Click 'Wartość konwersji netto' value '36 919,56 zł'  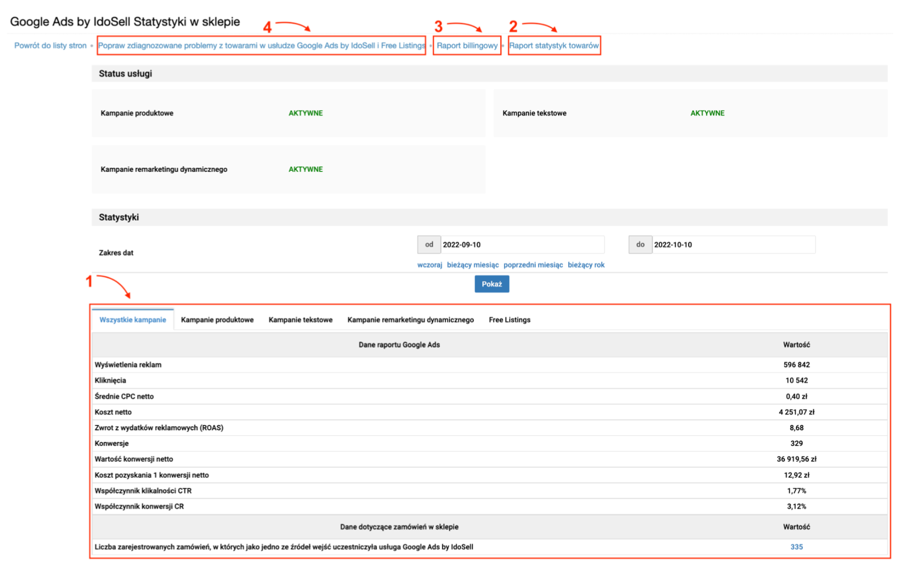pyautogui.click(x=797, y=459)
